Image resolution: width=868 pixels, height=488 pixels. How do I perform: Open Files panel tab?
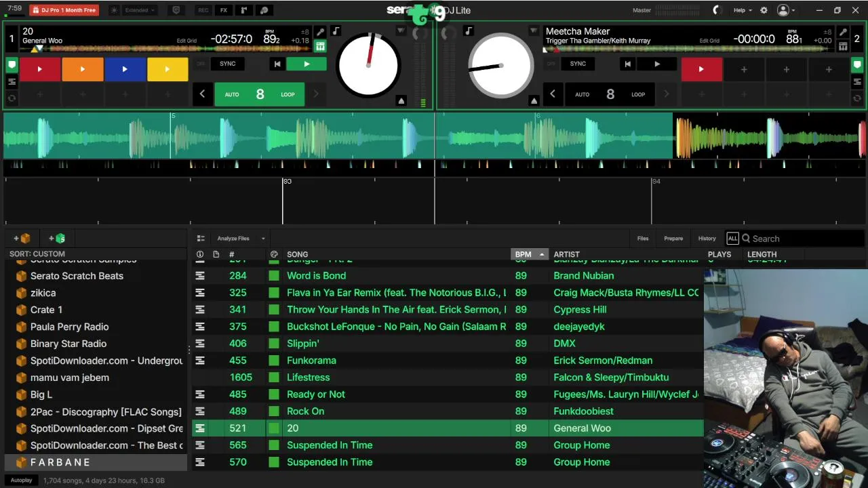tap(643, 239)
